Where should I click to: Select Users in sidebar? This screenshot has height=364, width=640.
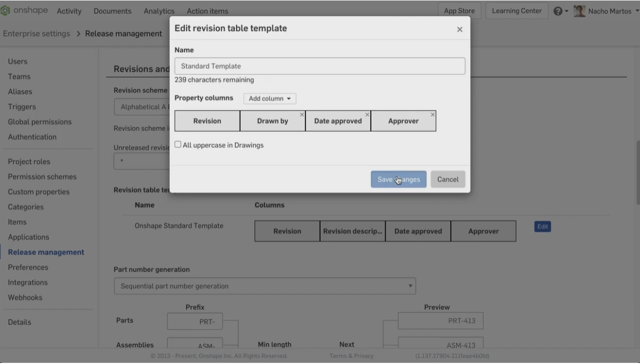18,61
